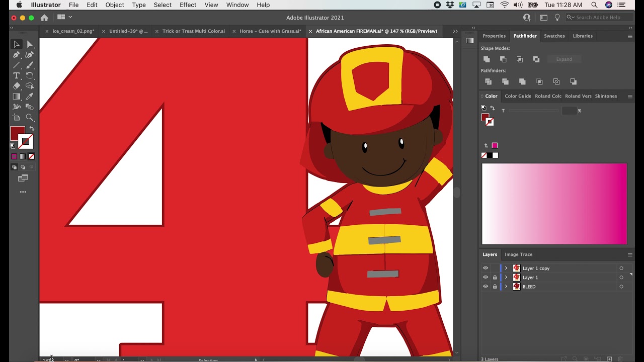Open the Layers panel options menu
644x362 pixels.
pos(629,254)
